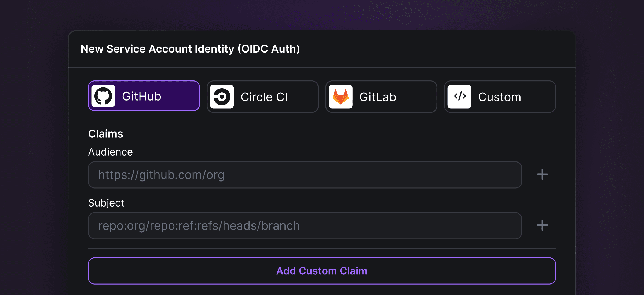Click the Custom code brackets icon

point(459,97)
